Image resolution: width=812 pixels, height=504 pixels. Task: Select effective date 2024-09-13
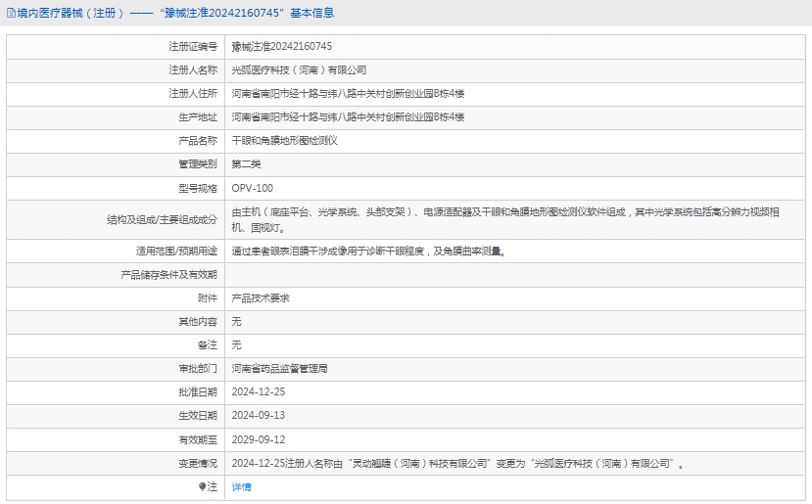tap(258, 415)
